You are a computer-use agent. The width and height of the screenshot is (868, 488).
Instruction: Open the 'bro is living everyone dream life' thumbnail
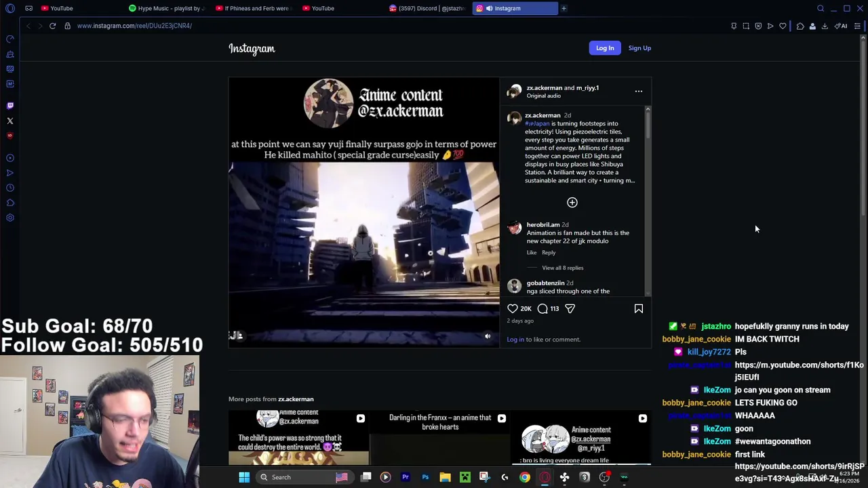pos(581,438)
